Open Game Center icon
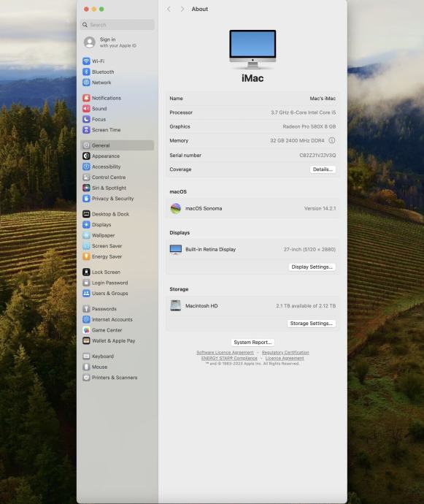Screen dimensions: 424x504 (86, 330)
